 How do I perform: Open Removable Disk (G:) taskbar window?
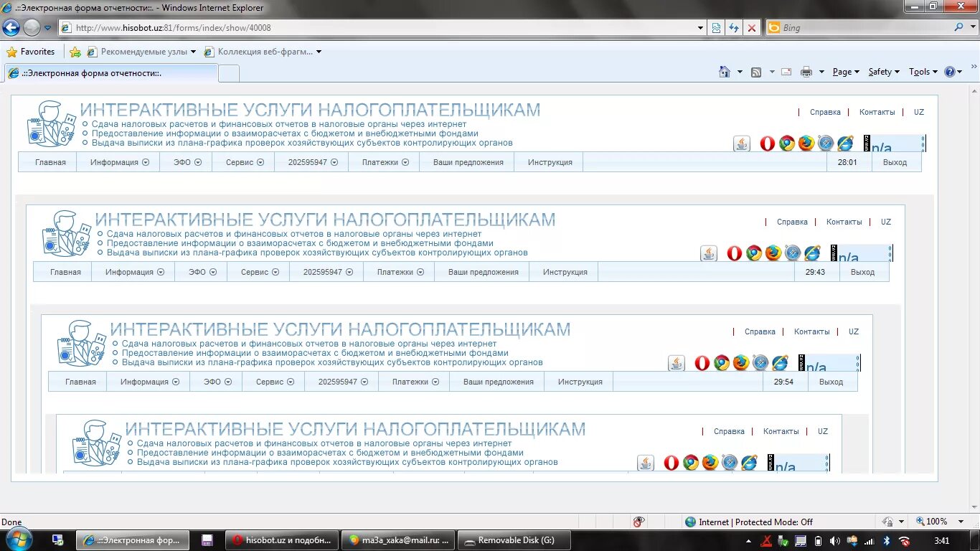pyautogui.click(x=514, y=540)
